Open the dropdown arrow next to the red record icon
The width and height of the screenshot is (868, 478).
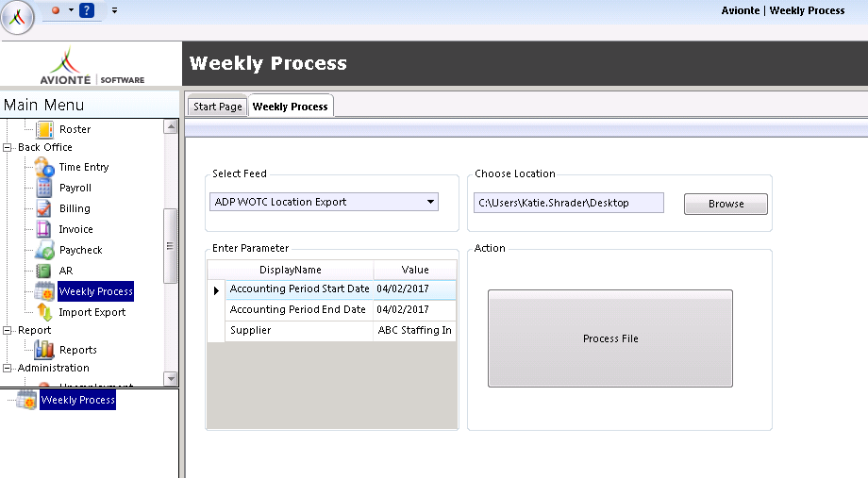coord(71,10)
